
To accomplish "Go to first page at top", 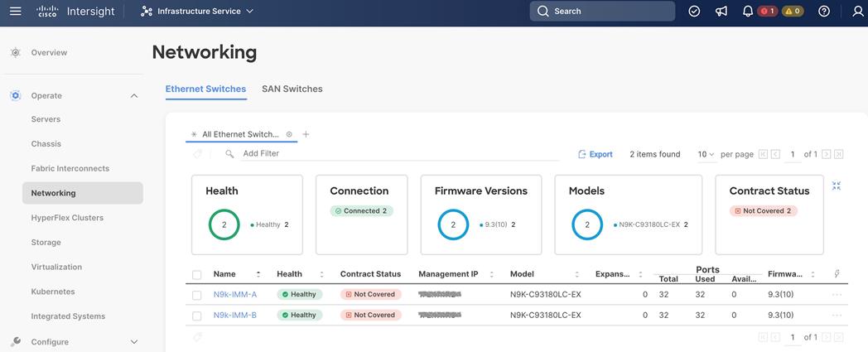I will pyautogui.click(x=763, y=154).
